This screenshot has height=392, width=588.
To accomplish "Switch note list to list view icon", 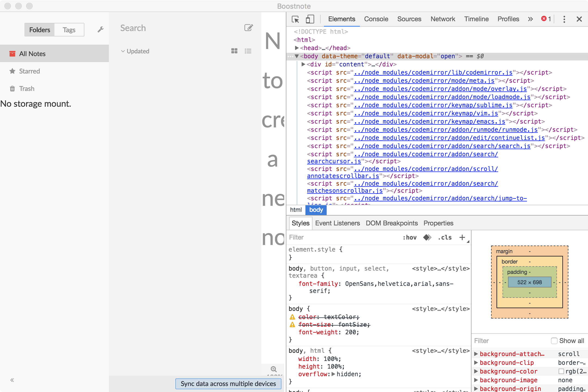I will 248,51.
